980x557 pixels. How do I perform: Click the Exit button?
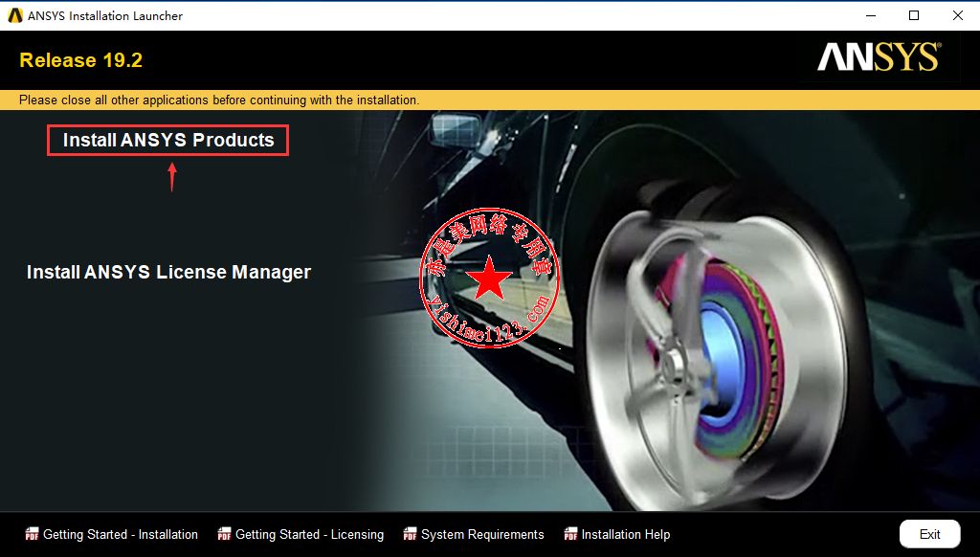929,534
